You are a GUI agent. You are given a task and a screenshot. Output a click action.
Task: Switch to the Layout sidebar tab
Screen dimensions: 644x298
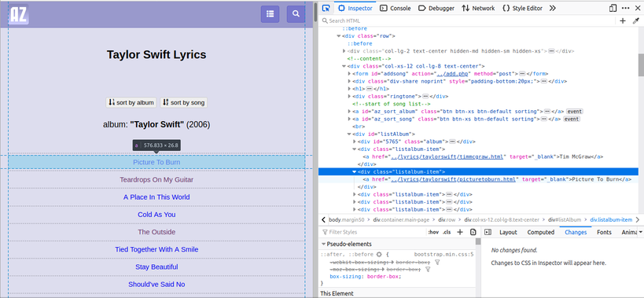508,232
